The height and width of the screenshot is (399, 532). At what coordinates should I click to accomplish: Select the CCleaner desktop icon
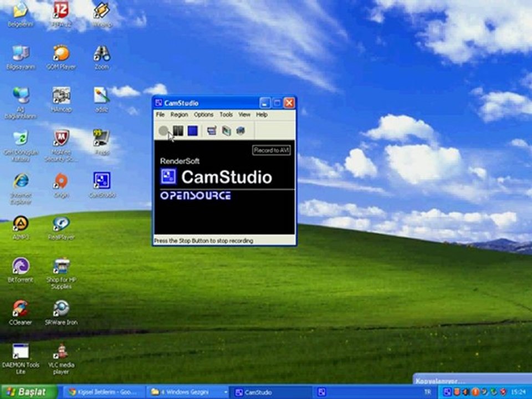point(21,313)
